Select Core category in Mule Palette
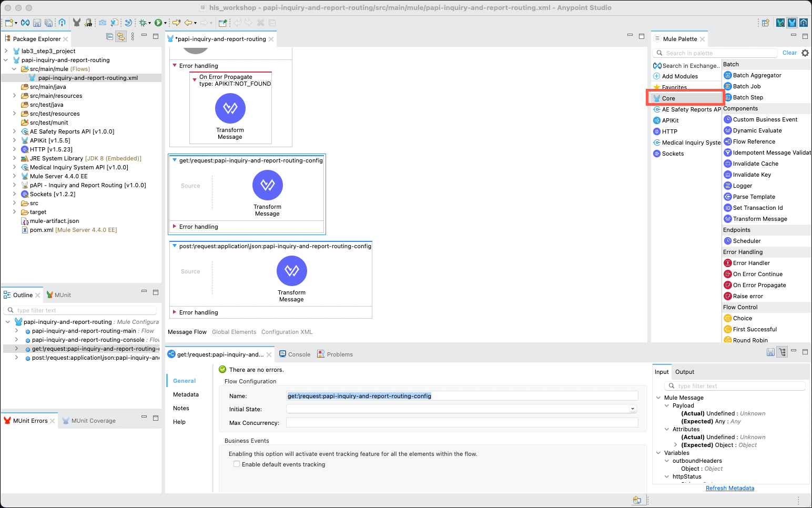812x508 pixels. (x=686, y=98)
